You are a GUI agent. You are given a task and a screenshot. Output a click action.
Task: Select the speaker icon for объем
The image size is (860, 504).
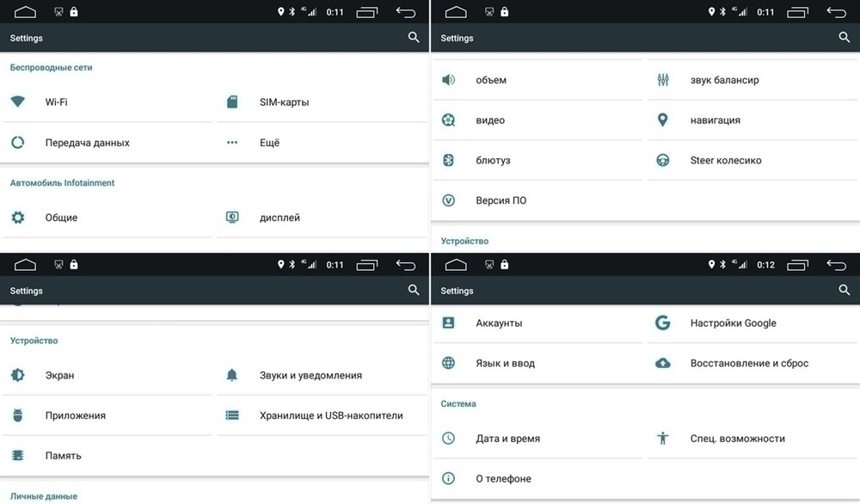[x=448, y=80]
